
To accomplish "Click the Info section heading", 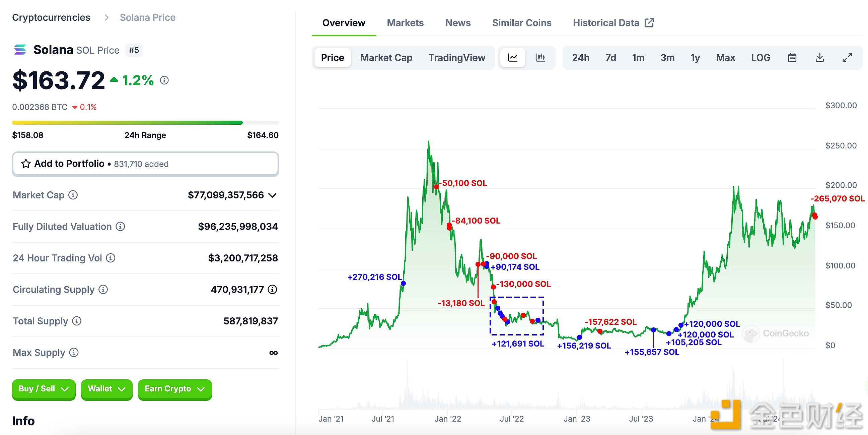I will tap(23, 421).
